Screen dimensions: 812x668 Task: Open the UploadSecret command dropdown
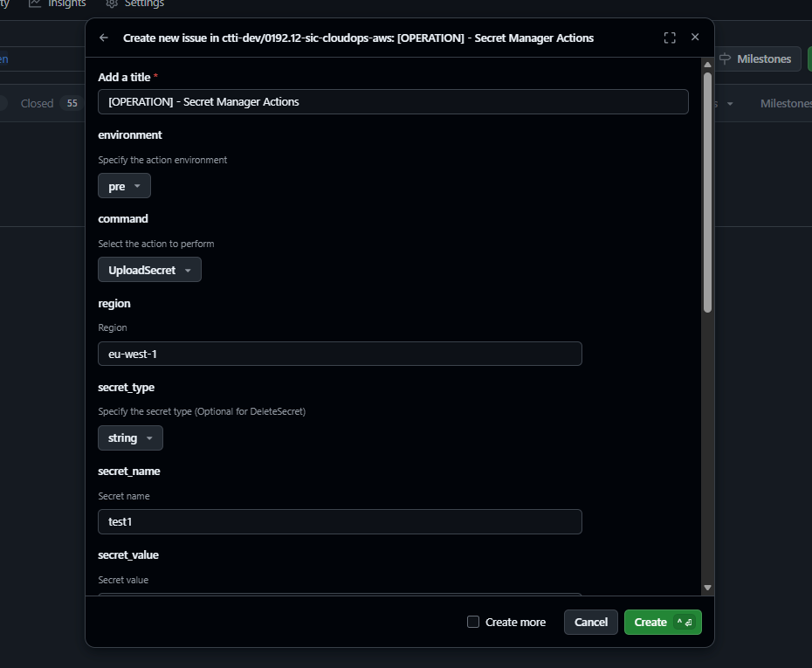point(149,270)
